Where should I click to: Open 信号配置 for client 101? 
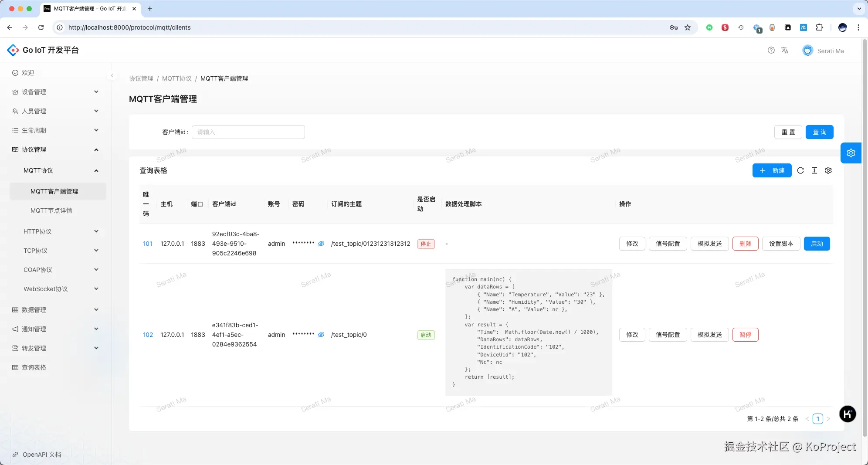(668, 244)
